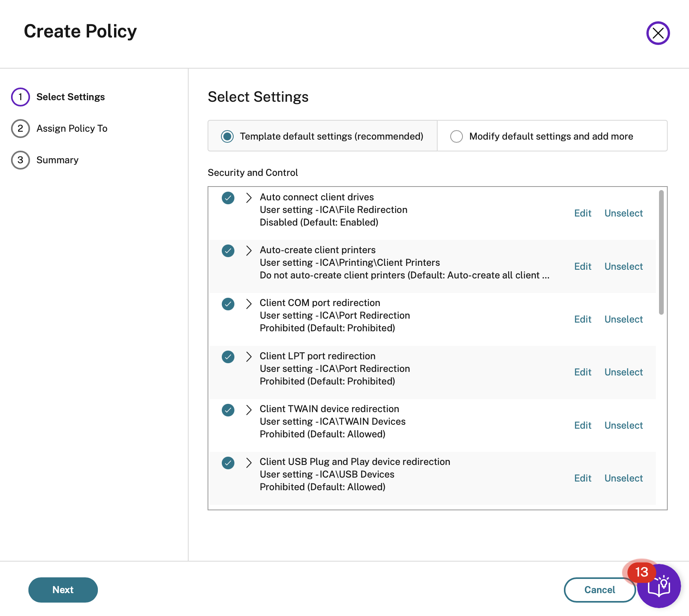Toggle checkmark for Client TWAIN device redirection
689x616 pixels.
pos(228,410)
